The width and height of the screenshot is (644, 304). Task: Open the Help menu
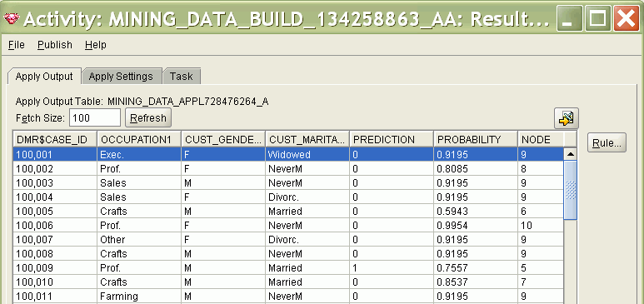(x=96, y=45)
